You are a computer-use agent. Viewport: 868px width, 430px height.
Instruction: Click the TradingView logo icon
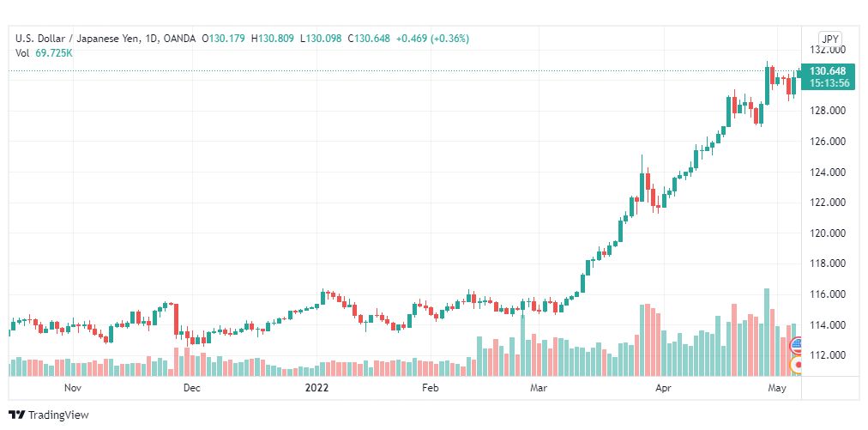click(16, 415)
